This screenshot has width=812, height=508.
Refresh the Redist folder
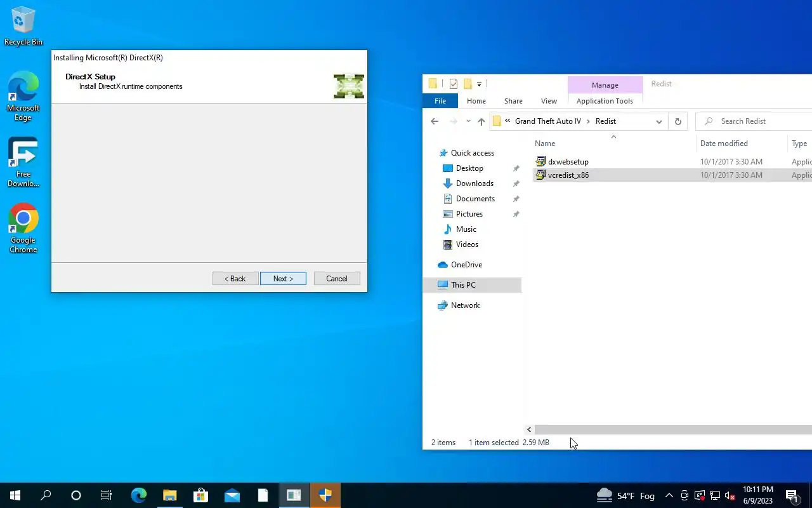[678, 121]
